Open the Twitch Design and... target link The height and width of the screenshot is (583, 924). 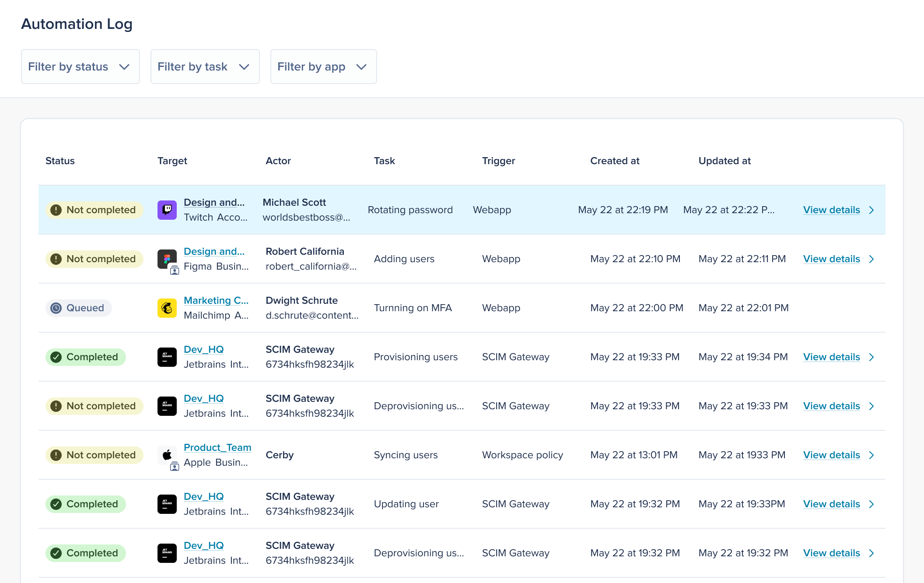[x=214, y=203]
